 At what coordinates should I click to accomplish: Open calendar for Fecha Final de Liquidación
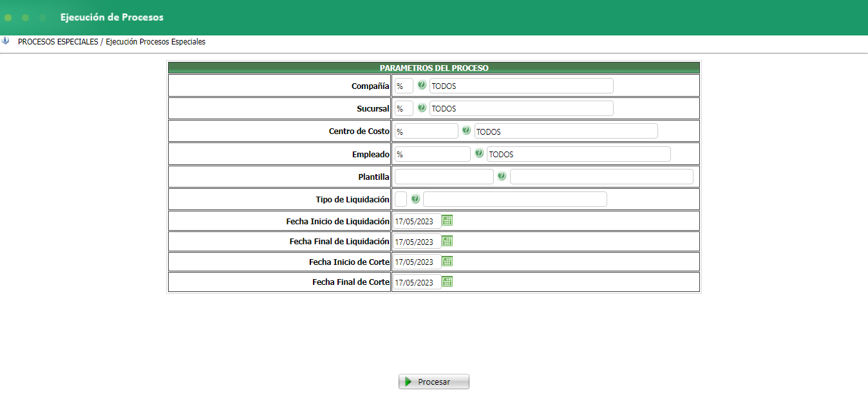448,241
